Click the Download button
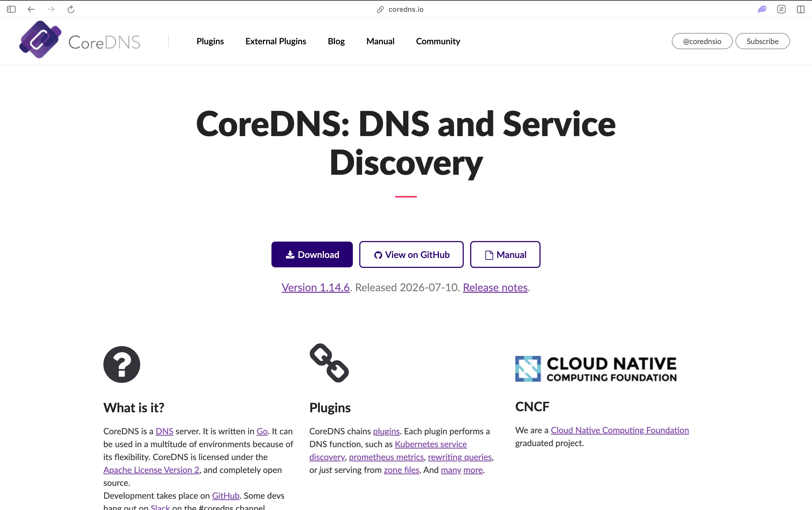Image resolution: width=812 pixels, height=510 pixels. pyautogui.click(x=312, y=254)
